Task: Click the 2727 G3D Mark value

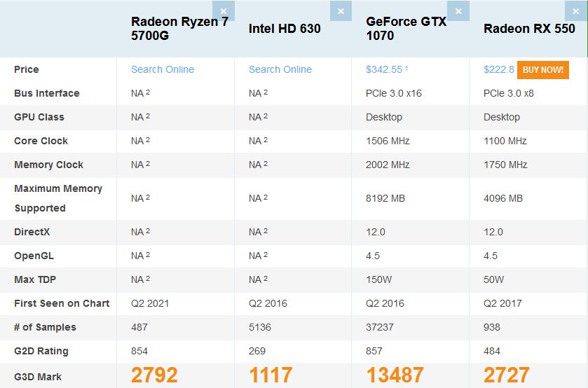Action: 507,375
